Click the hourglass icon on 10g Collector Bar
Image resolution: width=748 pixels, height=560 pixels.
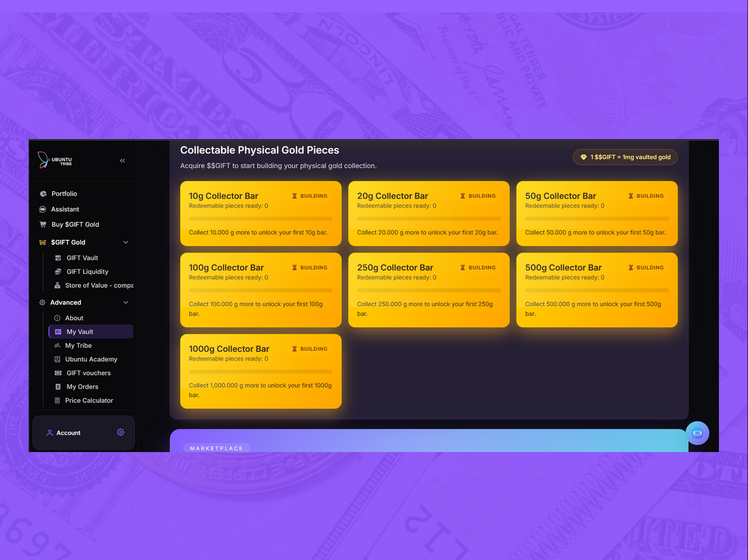pyautogui.click(x=294, y=196)
